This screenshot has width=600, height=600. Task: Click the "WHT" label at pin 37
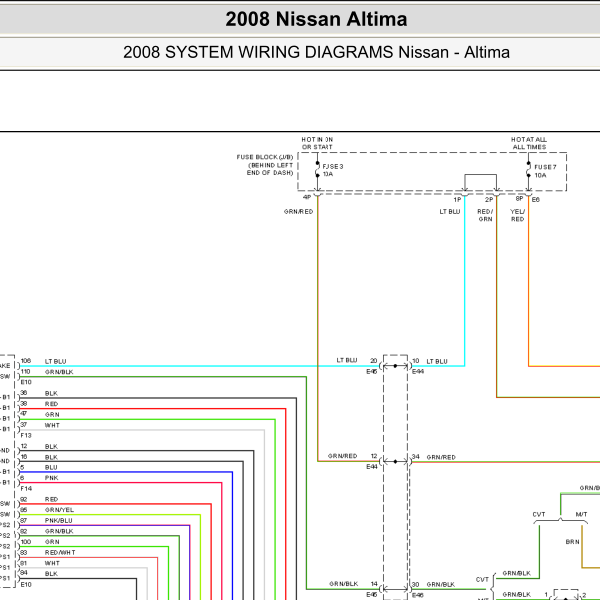pyautogui.click(x=52, y=426)
